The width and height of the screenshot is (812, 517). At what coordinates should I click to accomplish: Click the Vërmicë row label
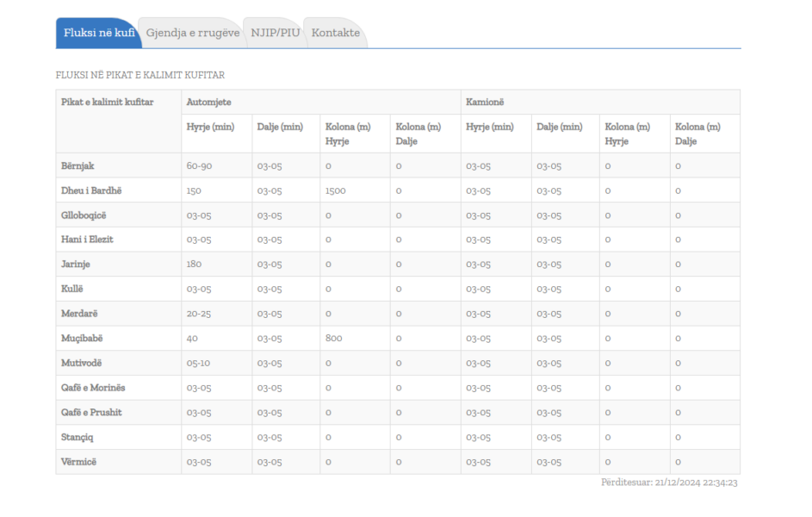point(78,462)
